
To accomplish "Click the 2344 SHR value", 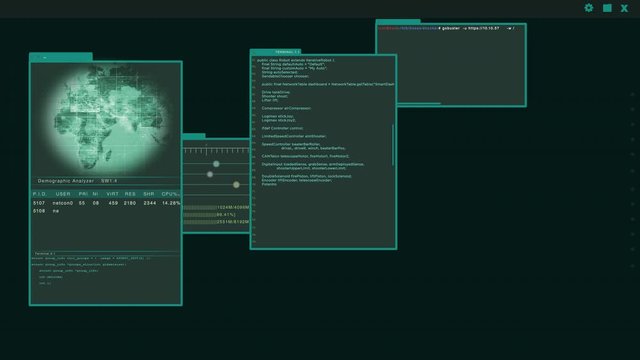I will point(150,203).
